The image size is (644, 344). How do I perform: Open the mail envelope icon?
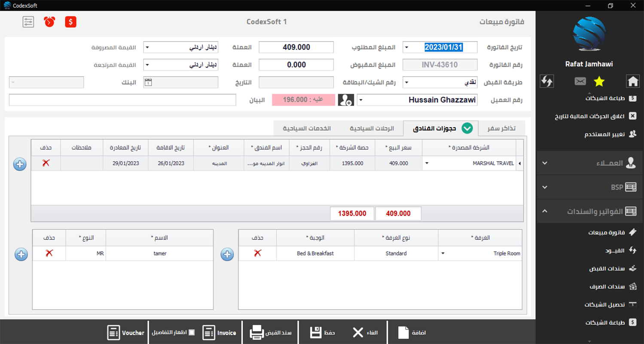click(x=580, y=81)
